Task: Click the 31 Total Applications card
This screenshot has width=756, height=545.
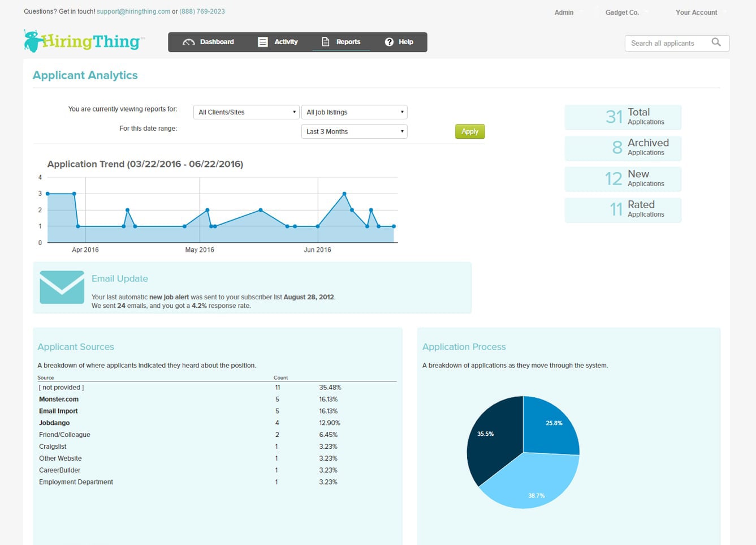Action: pos(623,117)
